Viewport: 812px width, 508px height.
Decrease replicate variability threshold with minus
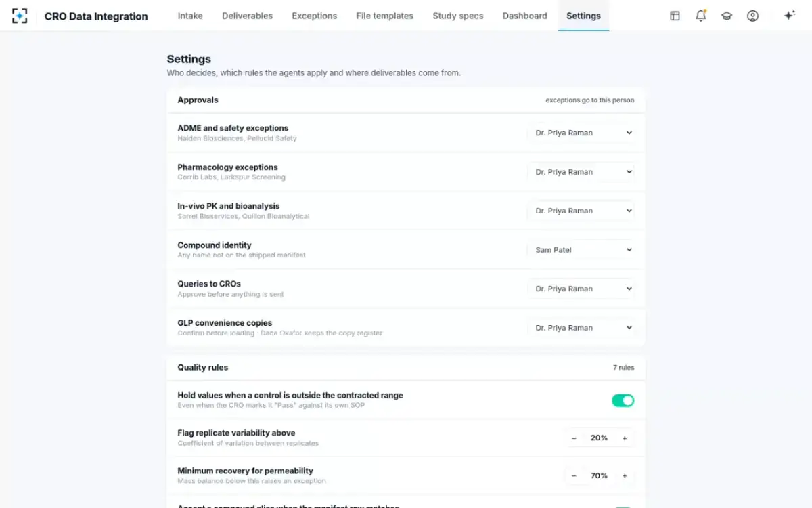pos(574,438)
